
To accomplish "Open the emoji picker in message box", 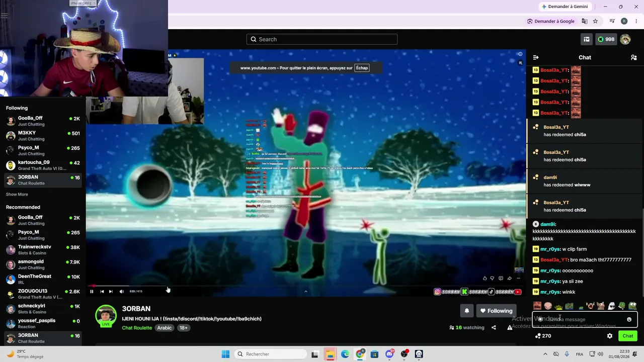I will click(629, 319).
